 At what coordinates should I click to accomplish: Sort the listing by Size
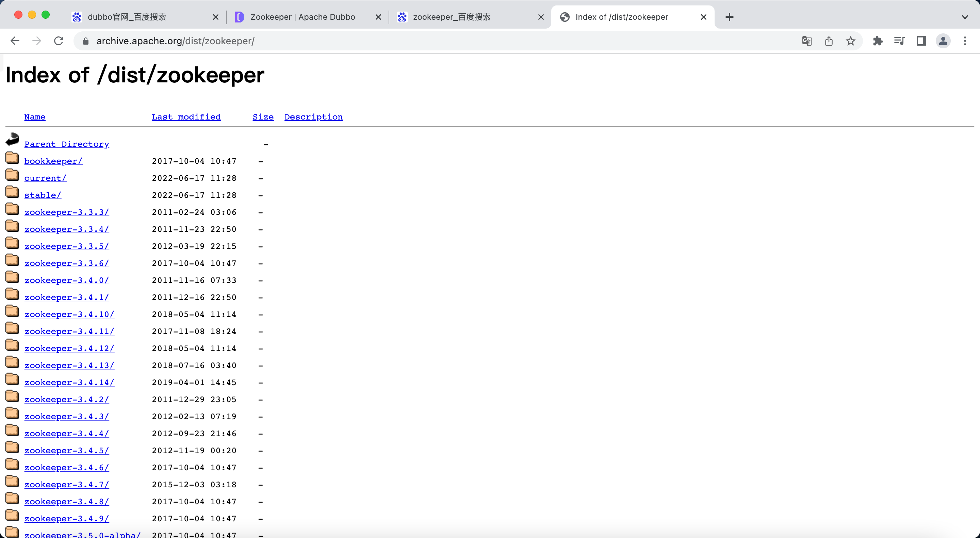(263, 117)
